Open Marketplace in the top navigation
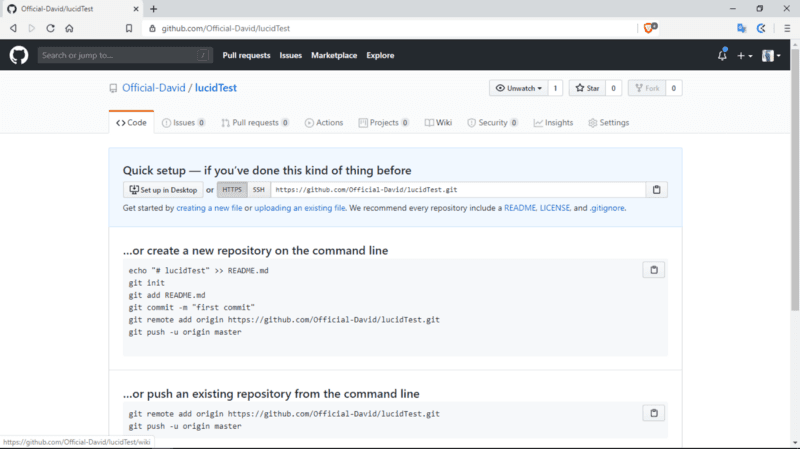 click(333, 55)
